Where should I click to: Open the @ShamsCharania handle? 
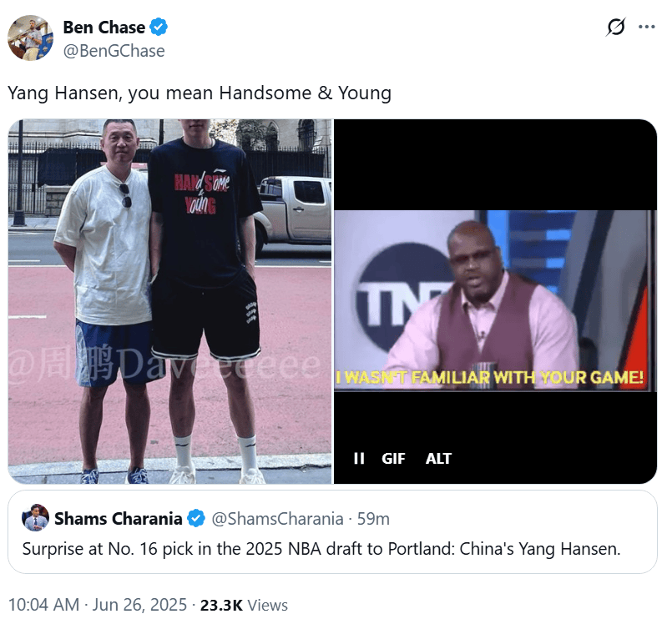coord(278,519)
